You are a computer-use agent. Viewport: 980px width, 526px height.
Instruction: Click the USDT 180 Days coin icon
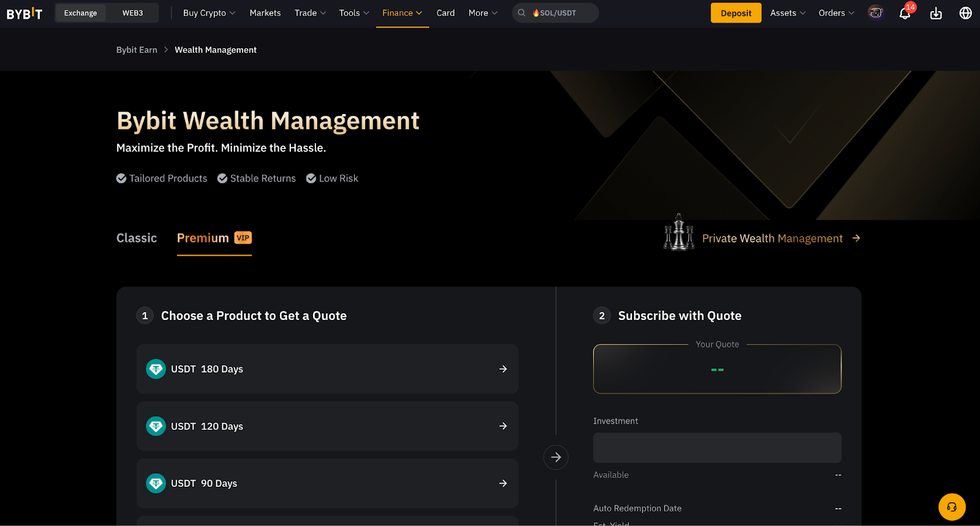coord(156,369)
